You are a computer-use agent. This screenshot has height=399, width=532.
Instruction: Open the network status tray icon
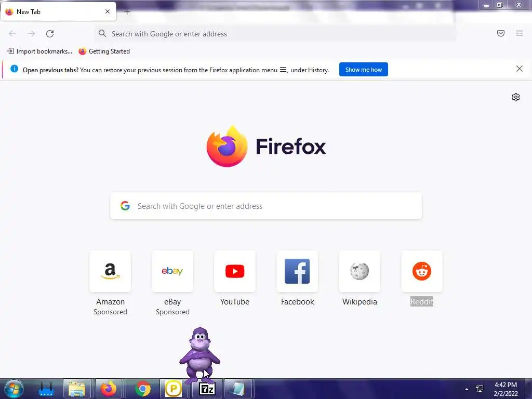pos(480,389)
